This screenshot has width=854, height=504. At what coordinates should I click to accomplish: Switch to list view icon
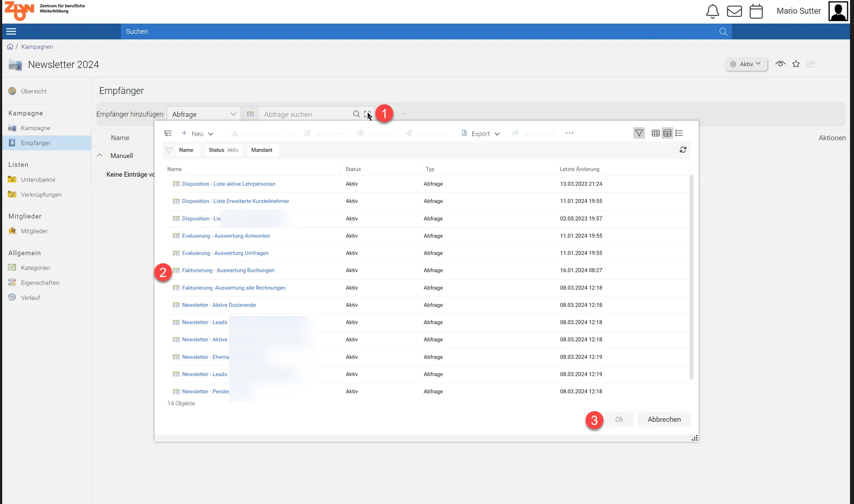pos(679,133)
